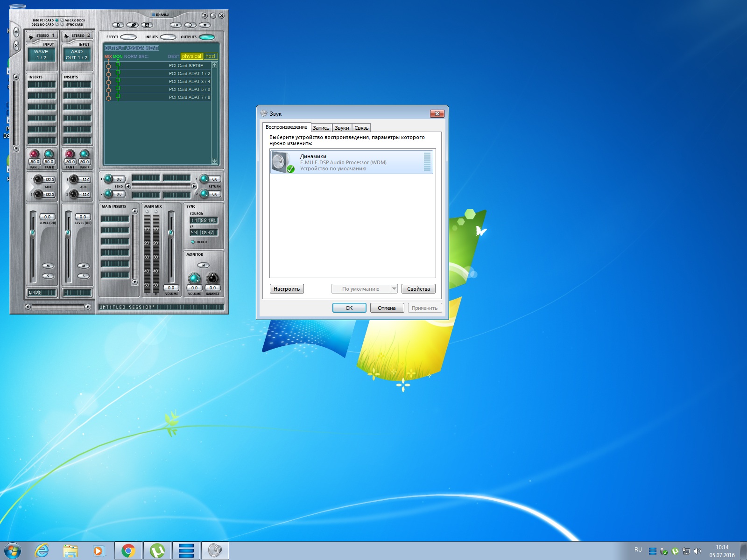
Task: Open the ASIO OUT 1/2 input selector
Action: point(77,55)
